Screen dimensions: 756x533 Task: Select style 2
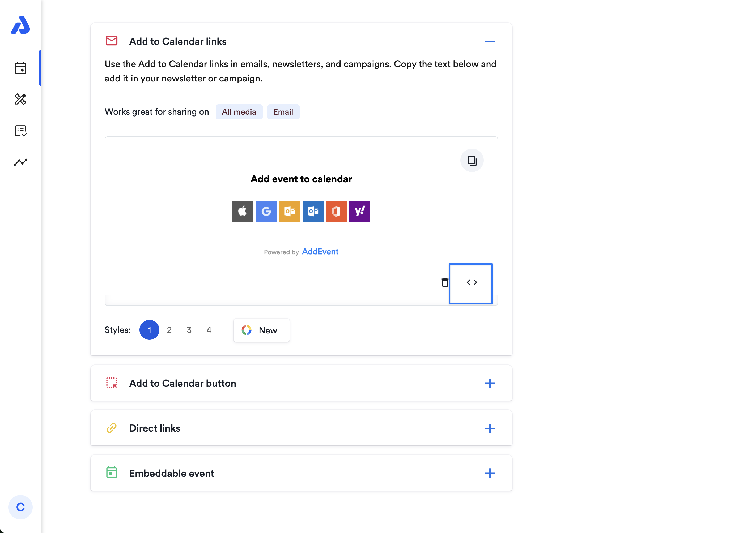pos(169,330)
